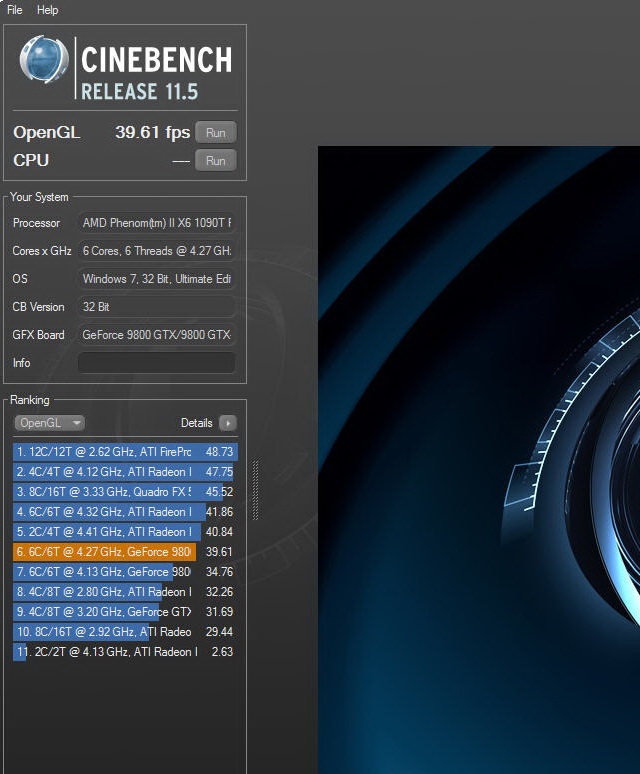Viewport: 640px width, 774px height.
Task: Click the score 48.73 in the ranking
Action: (x=219, y=452)
